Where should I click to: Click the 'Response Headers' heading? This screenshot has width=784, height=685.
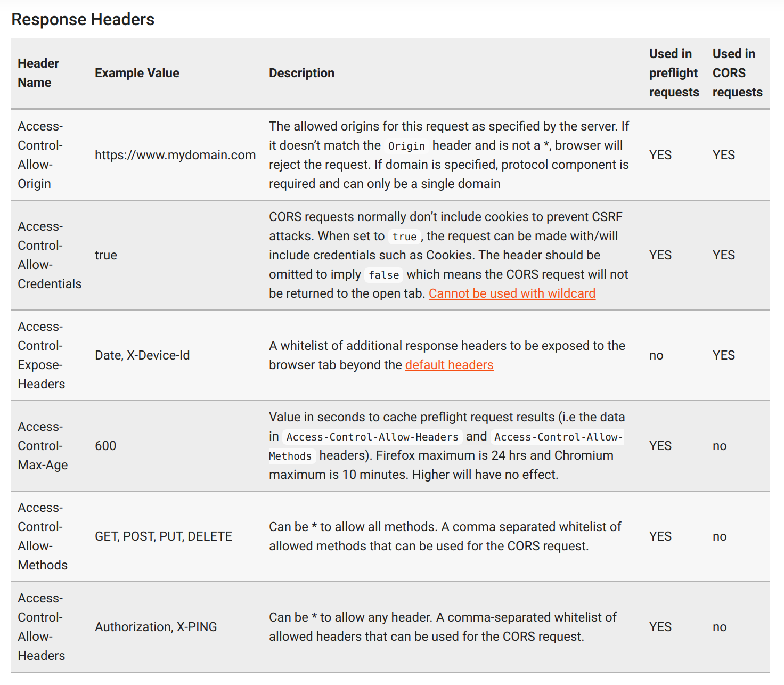[x=83, y=19]
